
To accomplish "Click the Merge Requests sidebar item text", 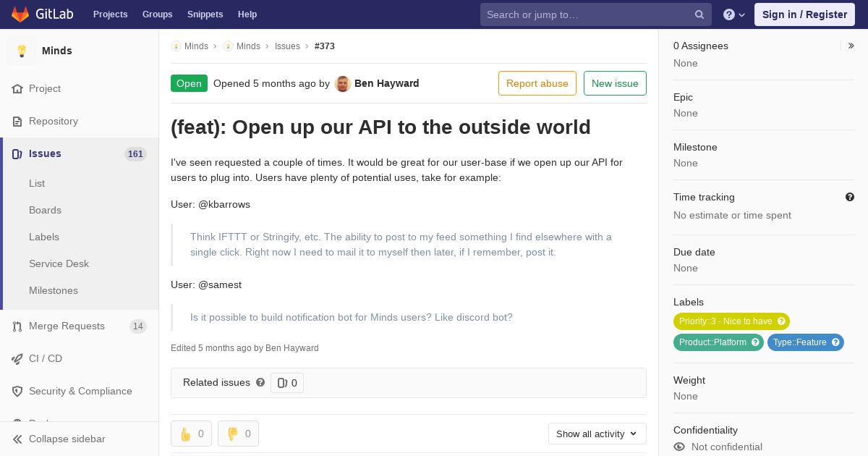I will [67, 326].
